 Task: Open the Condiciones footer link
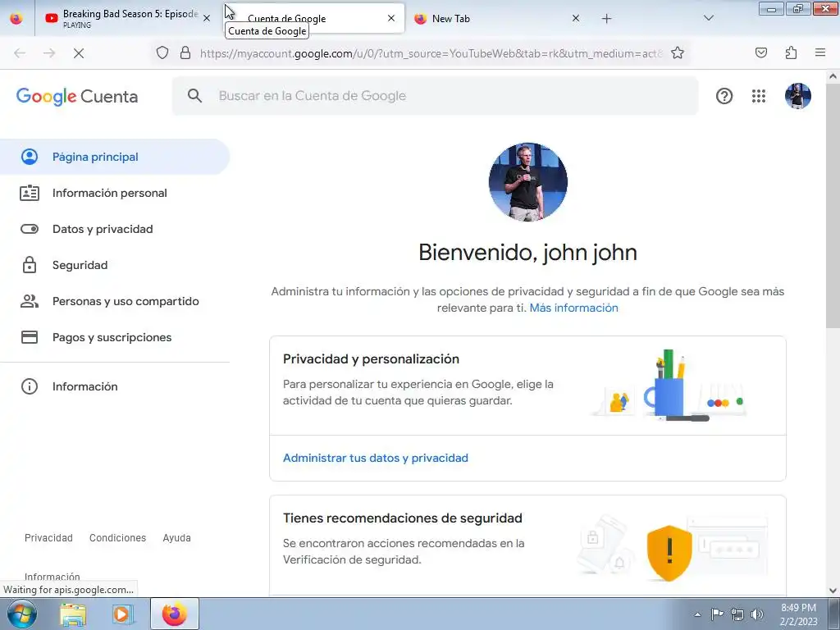[117, 538]
